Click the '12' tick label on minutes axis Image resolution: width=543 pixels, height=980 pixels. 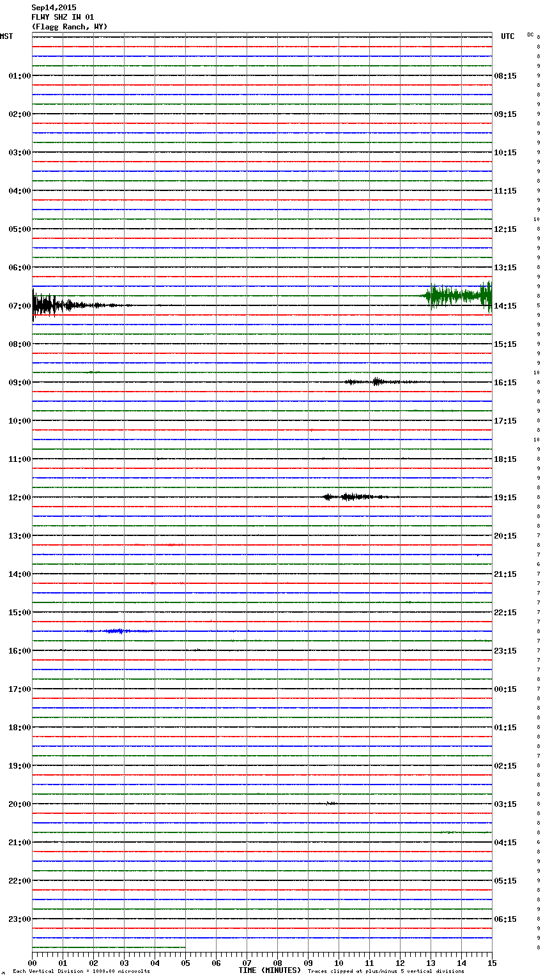pos(400,963)
